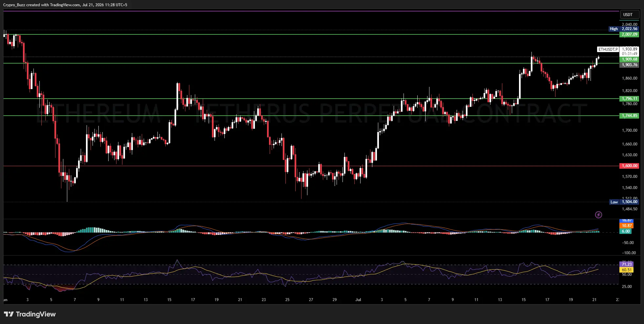
Task: Select the green 1,909.68 price level label
Action: pyautogui.click(x=630, y=59)
